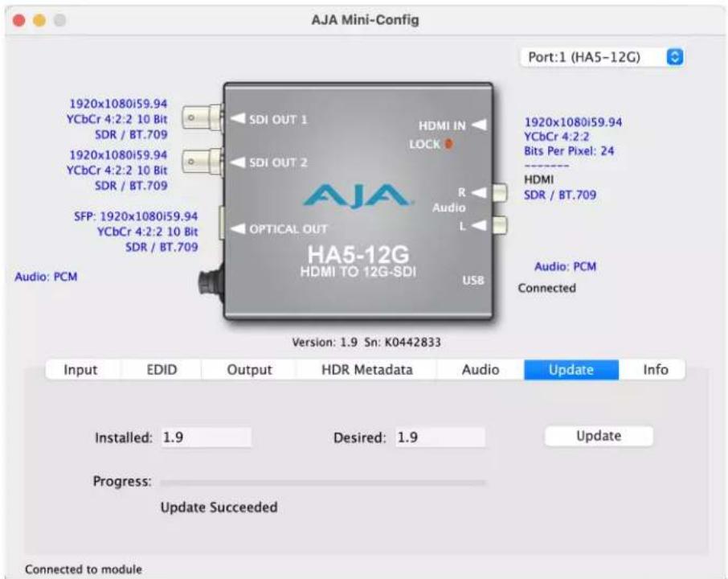Click the HDMI label under input info

coord(538,179)
